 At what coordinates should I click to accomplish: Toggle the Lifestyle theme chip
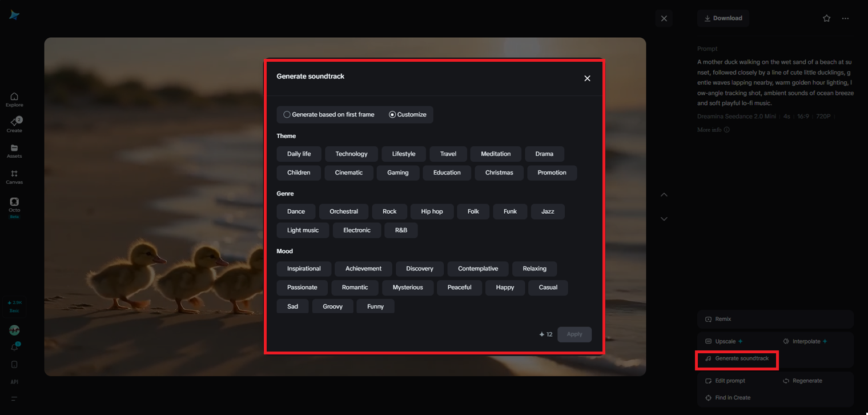(x=404, y=154)
